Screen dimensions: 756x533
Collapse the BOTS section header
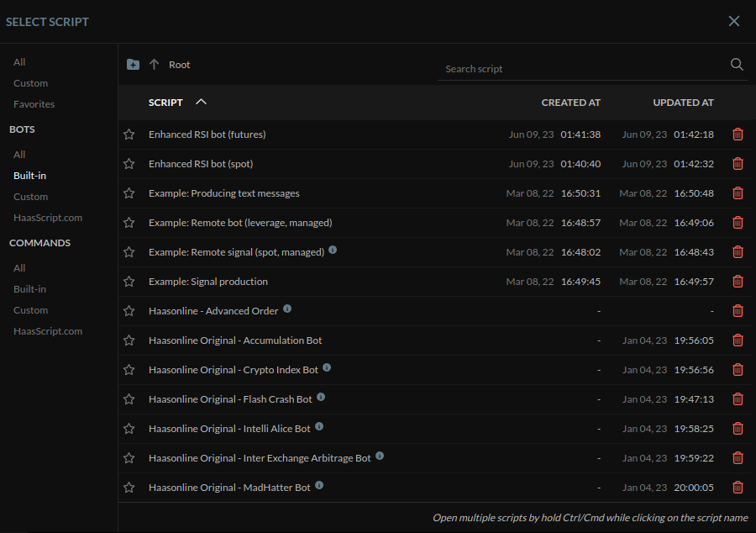[x=21, y=129]
